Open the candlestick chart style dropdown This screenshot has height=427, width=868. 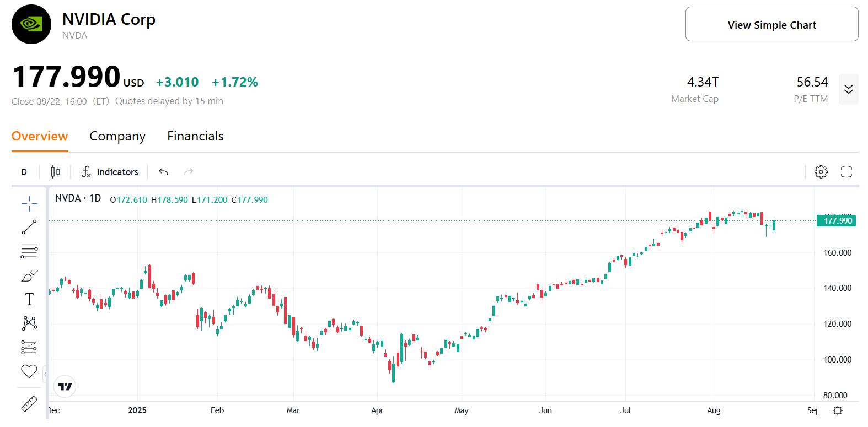coord(55,172)
